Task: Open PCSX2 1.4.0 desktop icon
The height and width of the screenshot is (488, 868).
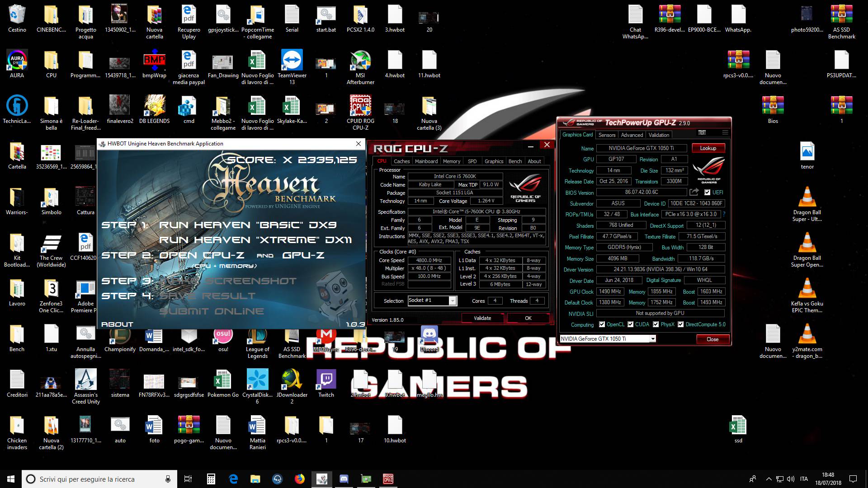Action: point(360,18)
